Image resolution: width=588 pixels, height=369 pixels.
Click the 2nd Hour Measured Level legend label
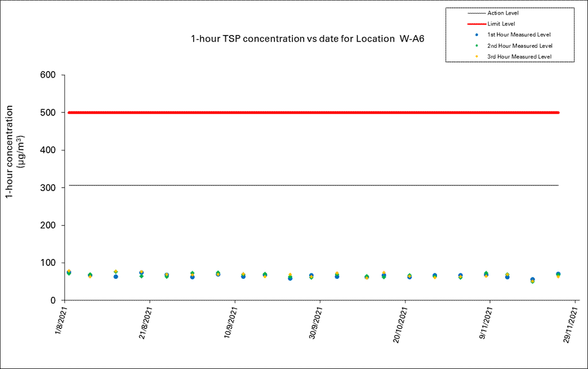(x=519, y=46)
